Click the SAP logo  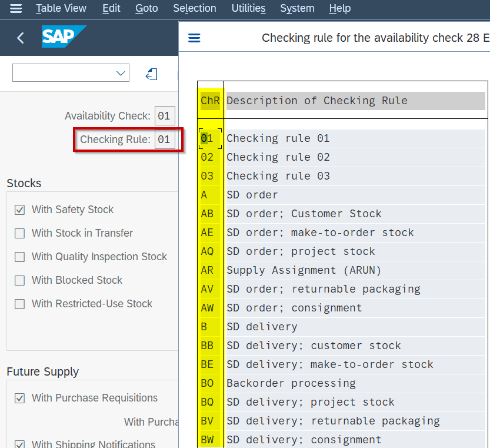(64, 36)
